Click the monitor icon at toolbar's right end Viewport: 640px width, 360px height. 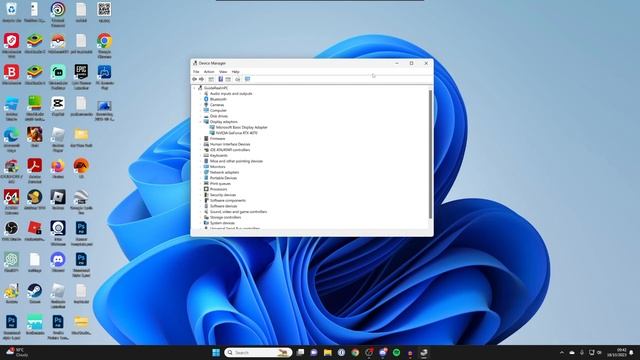click(247, 79)
